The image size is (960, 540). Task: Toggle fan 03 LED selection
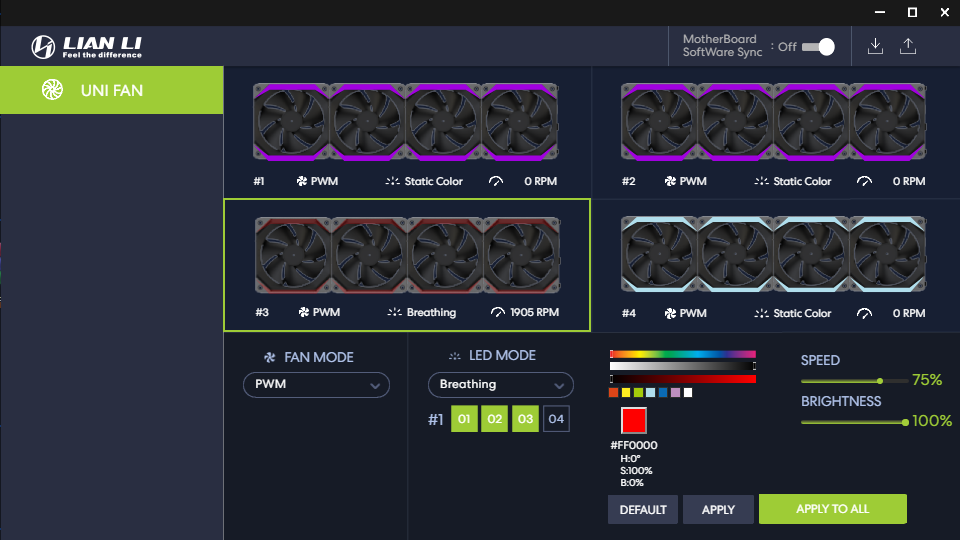pyautogui.click(x=525, y=419)
